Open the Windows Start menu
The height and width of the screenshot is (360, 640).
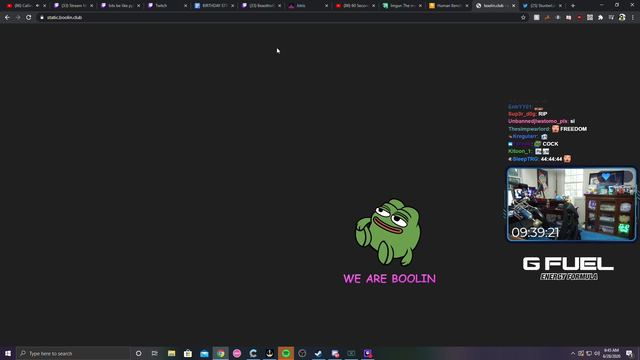pyautogui.click(x=8, y=353)
